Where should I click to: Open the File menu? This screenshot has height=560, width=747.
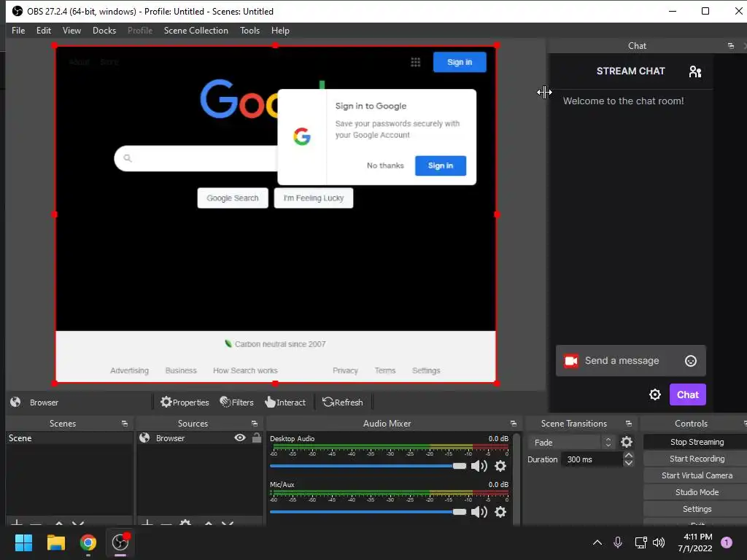click(x=18, y=31)
